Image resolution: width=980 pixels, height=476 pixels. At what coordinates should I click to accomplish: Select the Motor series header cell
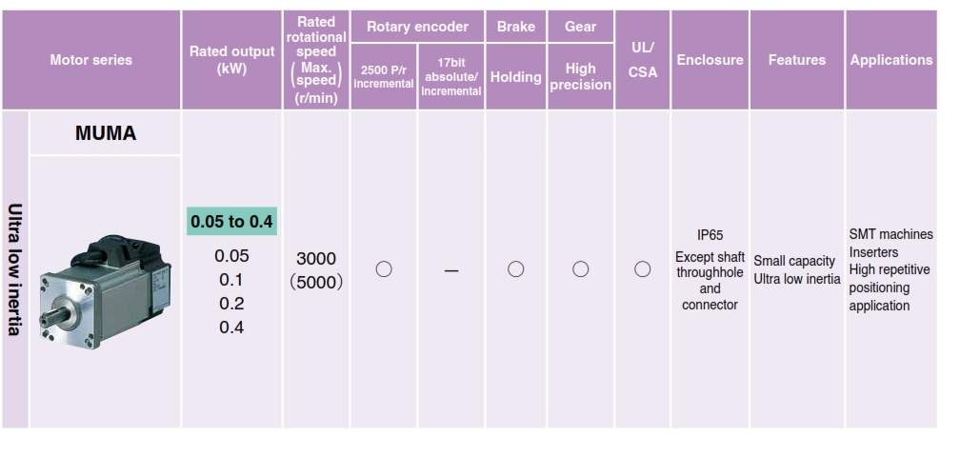point(91,60)
